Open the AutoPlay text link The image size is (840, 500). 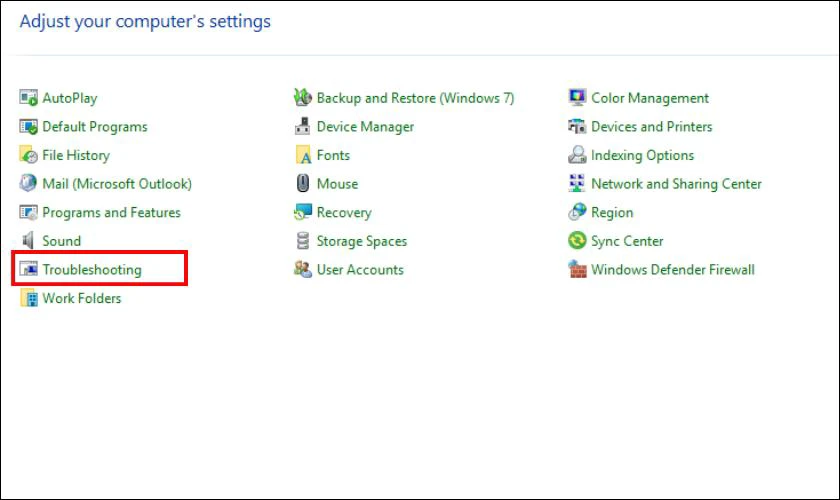click(x=70, y=99)
